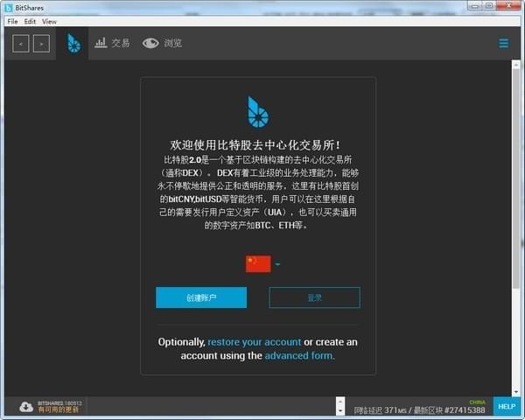This screenshot has width=525, height=420.
Task: Click the 有可用的更新 update notice
Action: click(58, 409)
